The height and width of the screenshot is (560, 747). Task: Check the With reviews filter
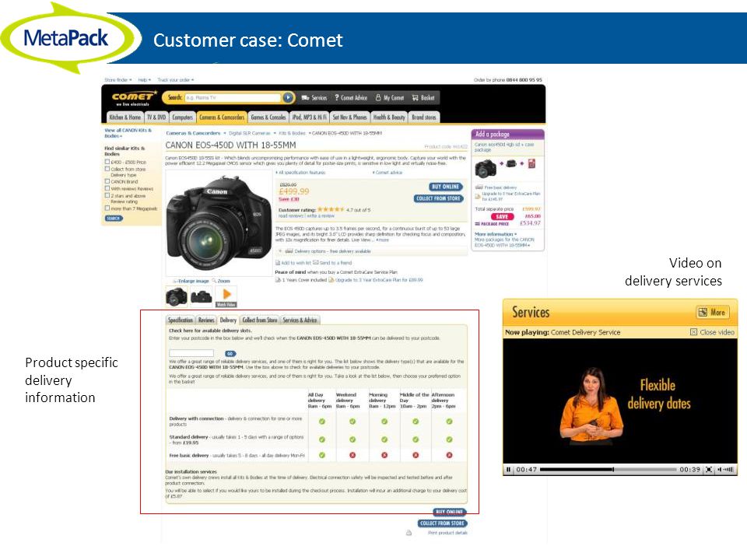click(x=107, y=188)
